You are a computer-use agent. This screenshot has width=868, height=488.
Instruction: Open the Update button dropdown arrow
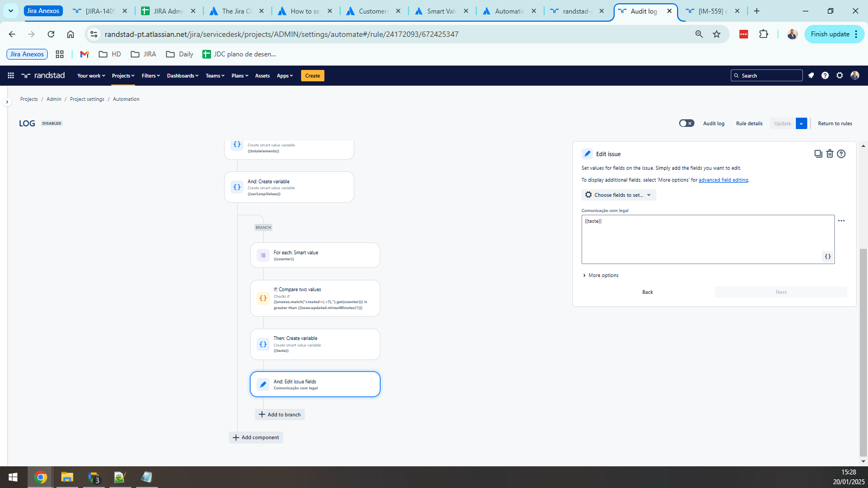[x=801, y=124]
